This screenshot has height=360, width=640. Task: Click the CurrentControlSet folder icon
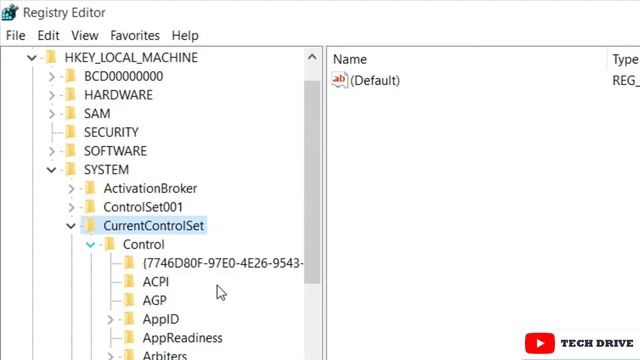(90, 225)
